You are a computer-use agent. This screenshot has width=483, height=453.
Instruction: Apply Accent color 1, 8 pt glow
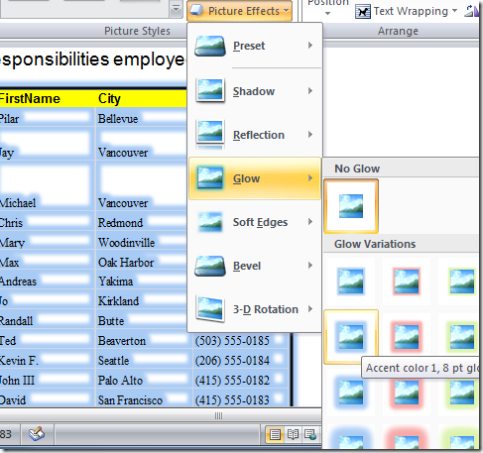(x=351, y=337)
